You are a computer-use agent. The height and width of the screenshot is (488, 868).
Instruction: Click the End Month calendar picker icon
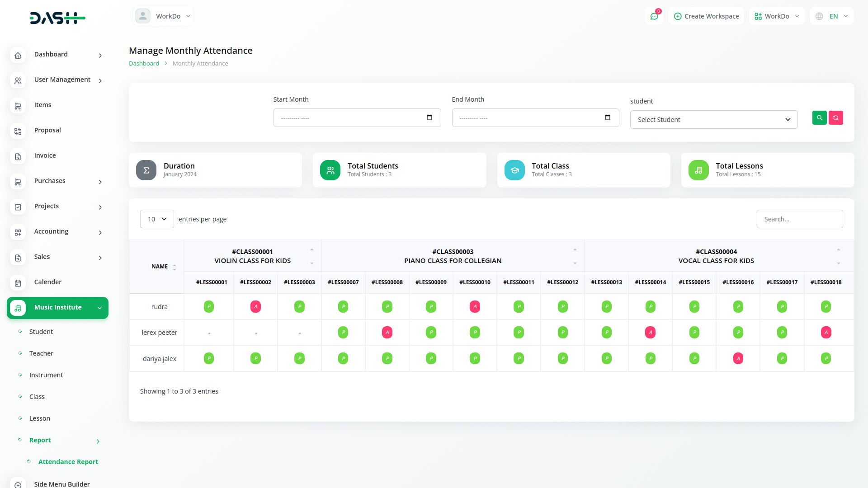coord(608,117)
